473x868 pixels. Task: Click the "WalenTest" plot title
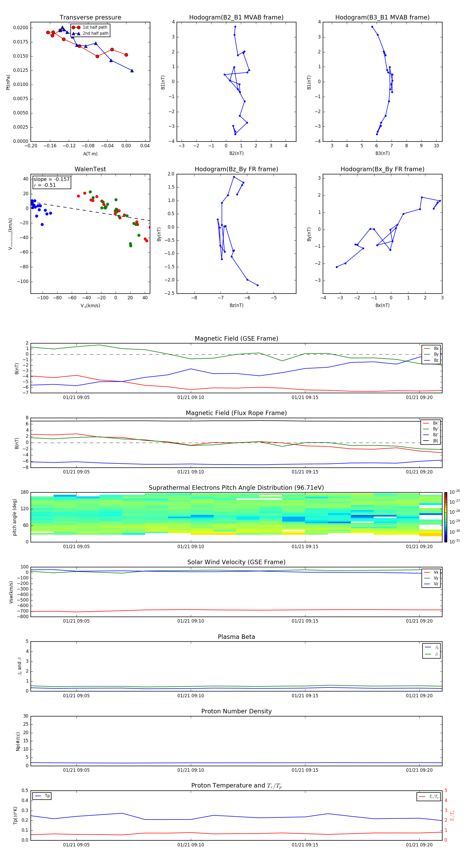point(90,169)
